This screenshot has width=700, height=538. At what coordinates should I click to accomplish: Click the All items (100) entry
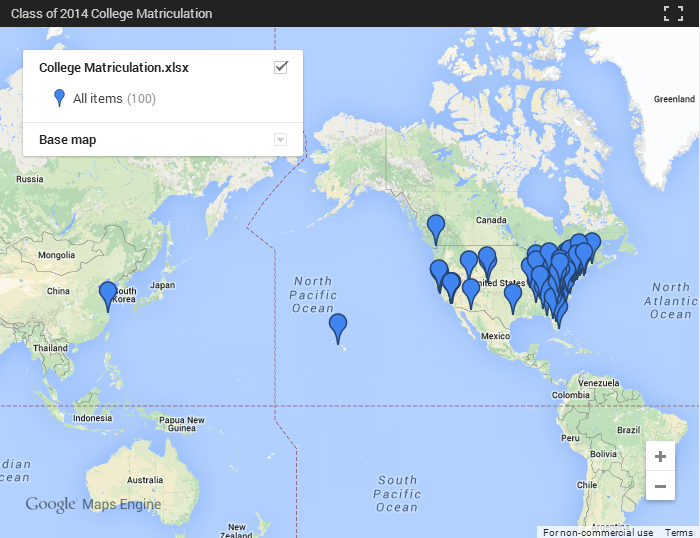pyautogui.click(x=114, y=99)
